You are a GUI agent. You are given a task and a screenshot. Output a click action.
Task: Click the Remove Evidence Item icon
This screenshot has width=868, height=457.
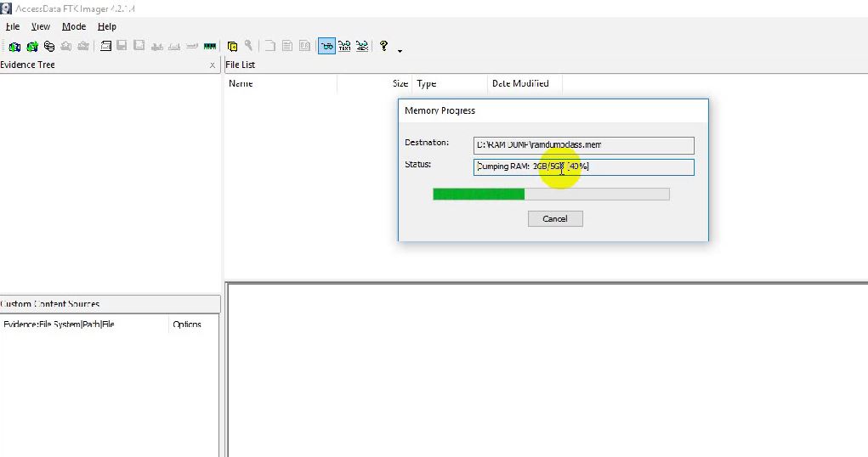65,46
